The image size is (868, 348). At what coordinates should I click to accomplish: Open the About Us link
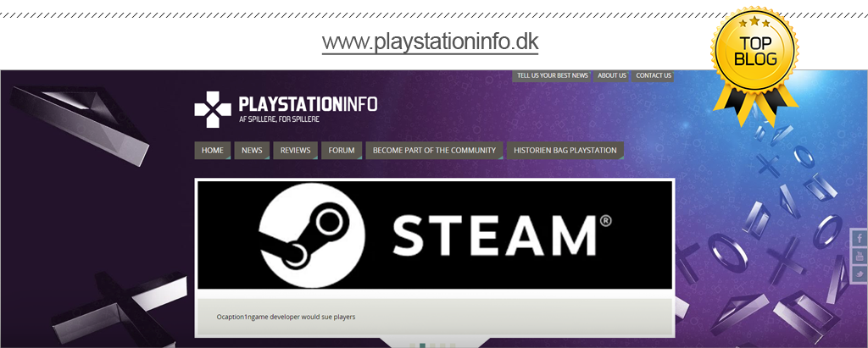pyautogui.click(x=611, y=75)
